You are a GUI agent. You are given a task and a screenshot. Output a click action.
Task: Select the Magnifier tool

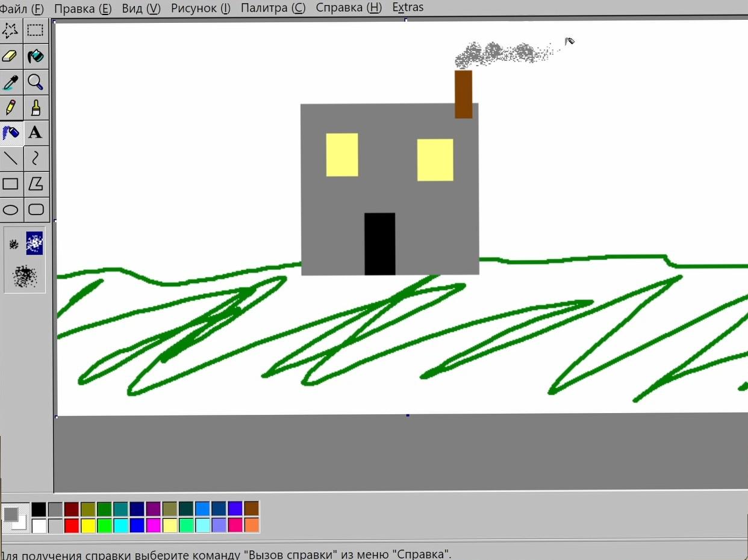coord(36,82)
